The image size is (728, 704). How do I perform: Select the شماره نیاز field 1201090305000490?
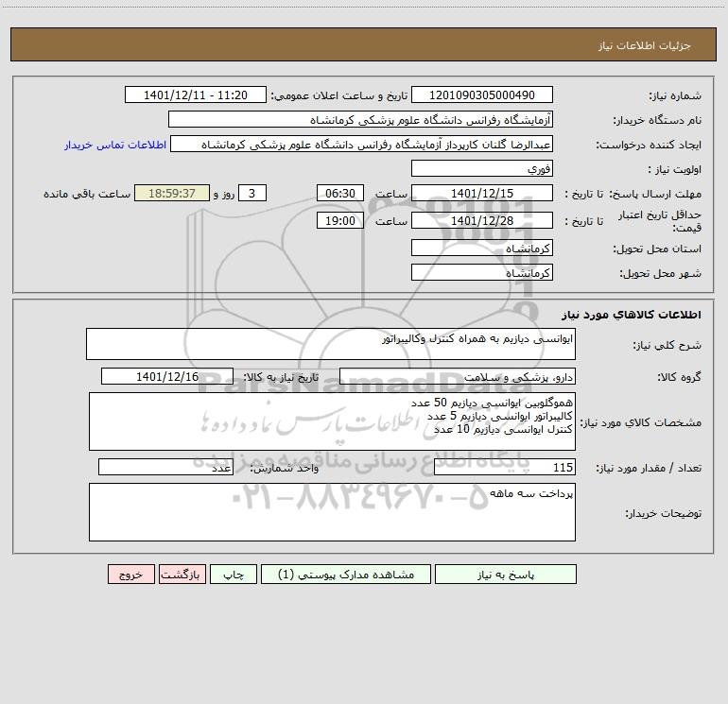point(482,94)
